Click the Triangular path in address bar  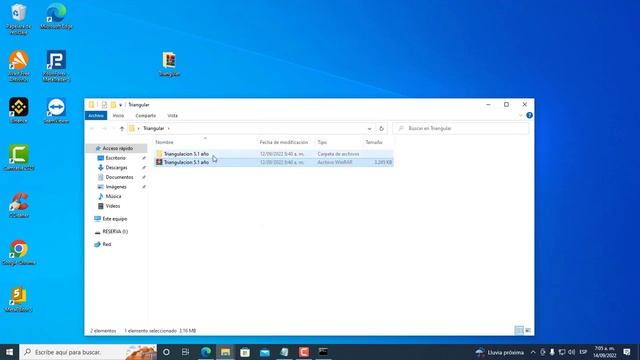(x=153, y=128)
